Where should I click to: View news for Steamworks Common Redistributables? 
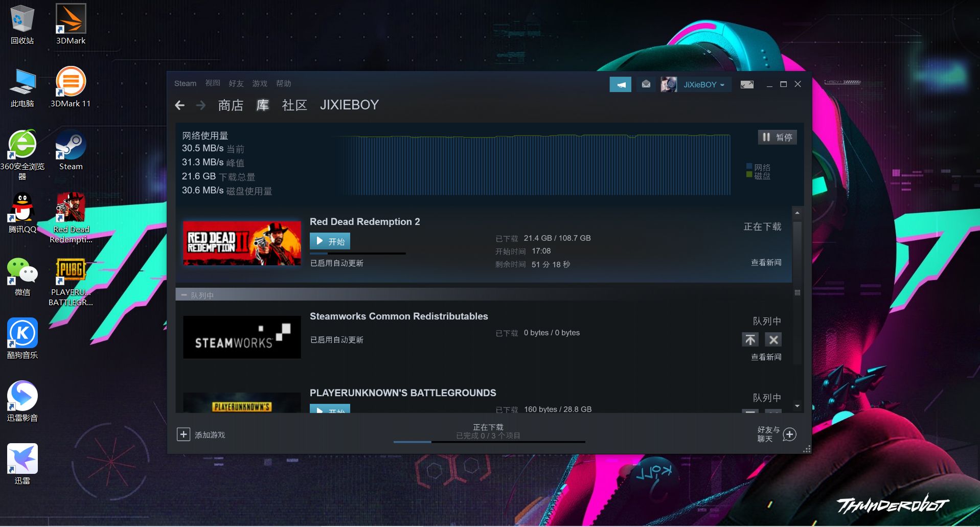click(x=766, y=357)
